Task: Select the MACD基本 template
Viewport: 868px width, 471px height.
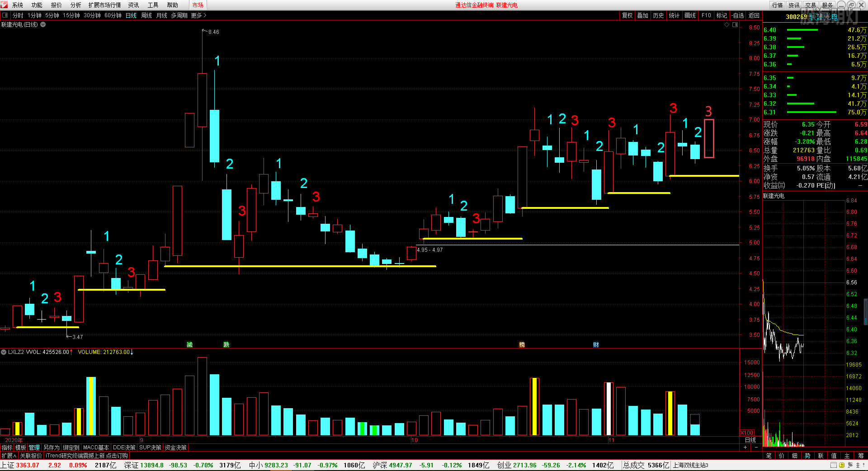Action: [x=96, y=447]
